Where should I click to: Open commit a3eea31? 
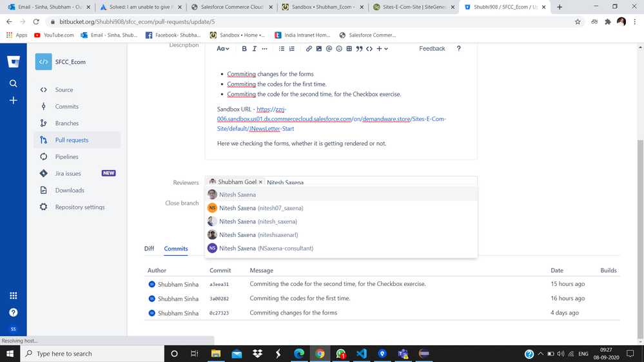[219, 285]
